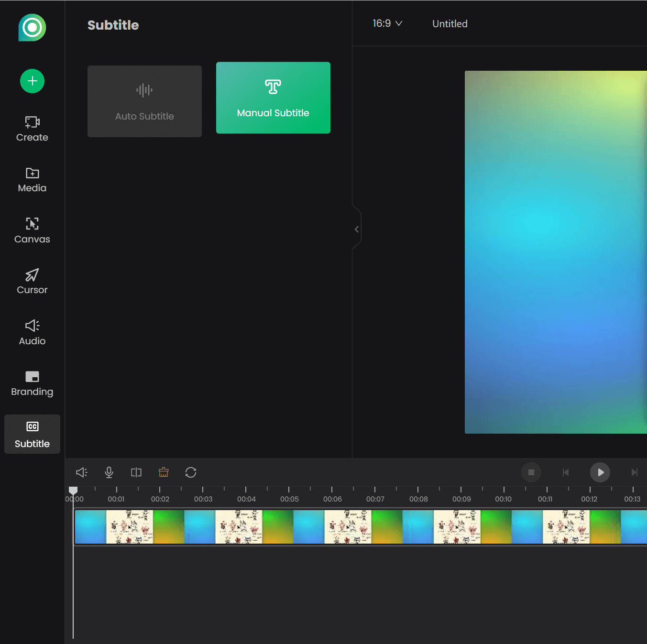Click the Auto Subtitle button
Screen dimensions: 647x644
click(x=144, y=101)
